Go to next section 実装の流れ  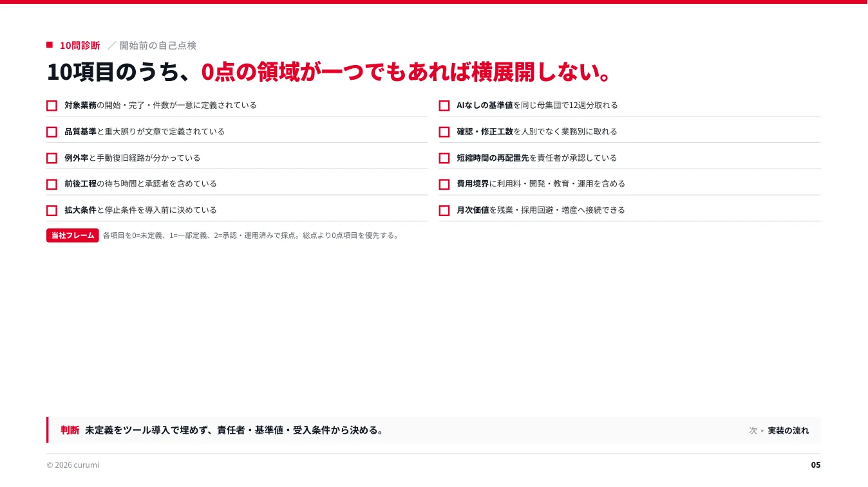click(788, 430)
